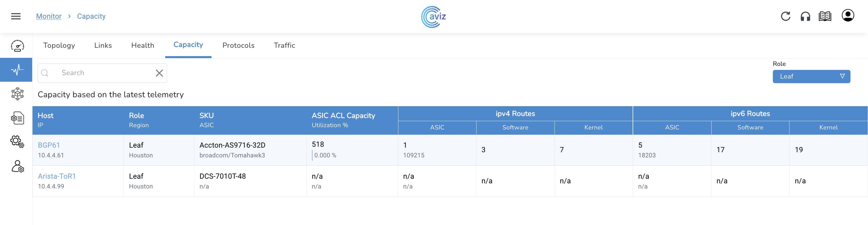The width and height of the screenshot is (868, 225).
Task: Open support via the headset icon
Action: tap(805, 16)
